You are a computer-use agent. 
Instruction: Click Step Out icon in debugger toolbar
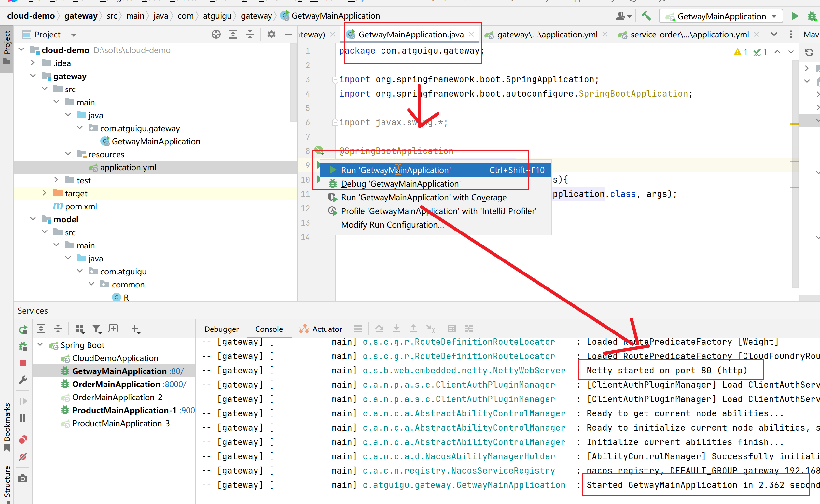pyautogui.click(x=413, y=329)
